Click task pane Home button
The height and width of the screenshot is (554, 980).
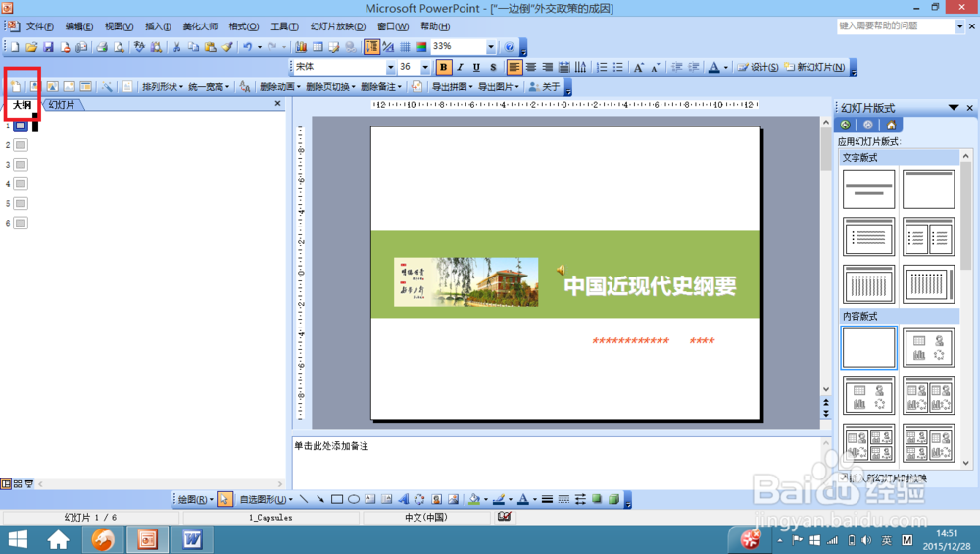coord(891,125)
